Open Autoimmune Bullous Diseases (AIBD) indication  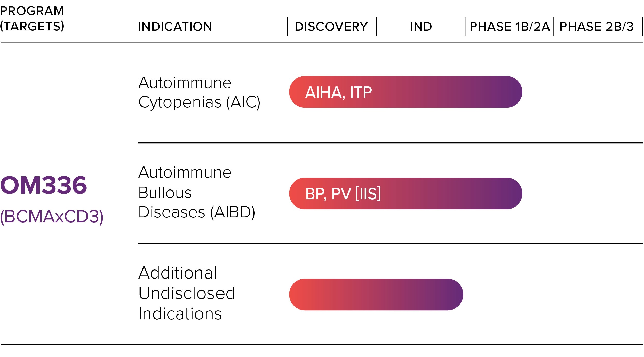coord(197,192)
